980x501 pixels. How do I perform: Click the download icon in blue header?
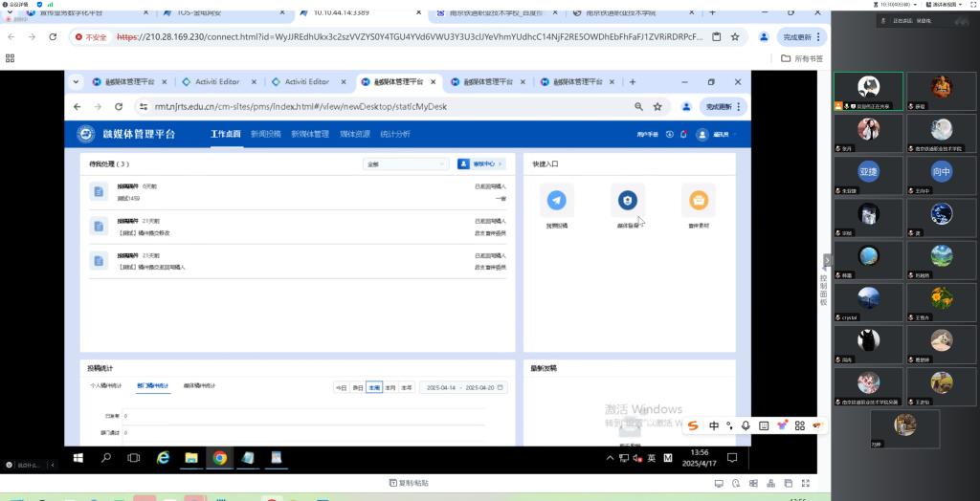[x=670, y=134]
